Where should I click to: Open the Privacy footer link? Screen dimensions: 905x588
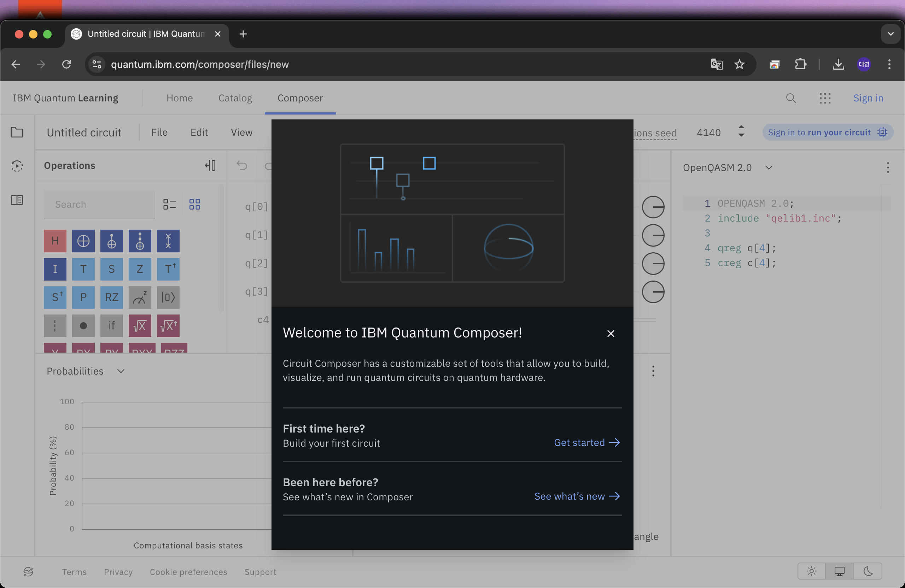pyautogui.click(x=118, y=572)
